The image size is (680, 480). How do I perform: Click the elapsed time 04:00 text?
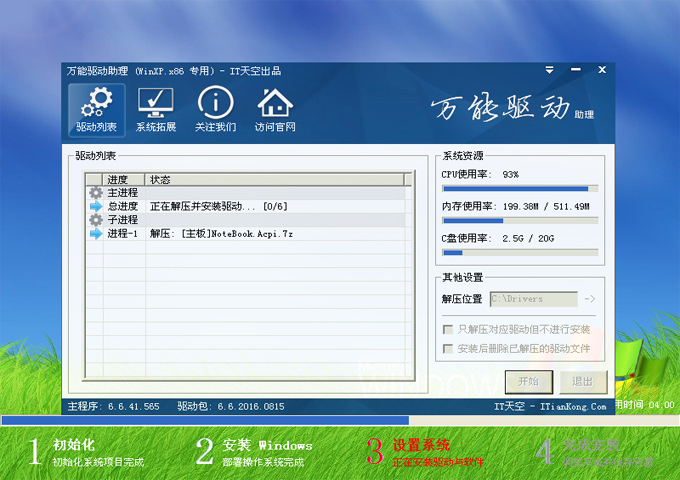click(x=662, y=405)
